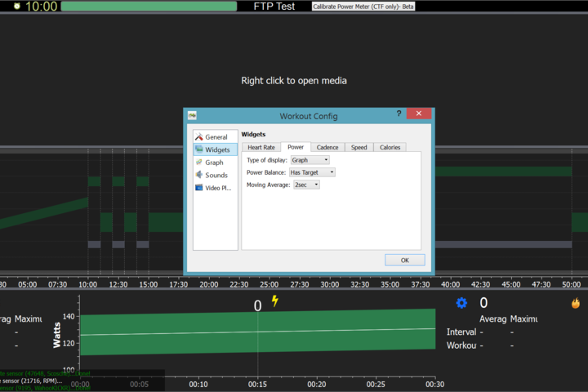
Task: Open the Calories tab
Action: point(390,148)
